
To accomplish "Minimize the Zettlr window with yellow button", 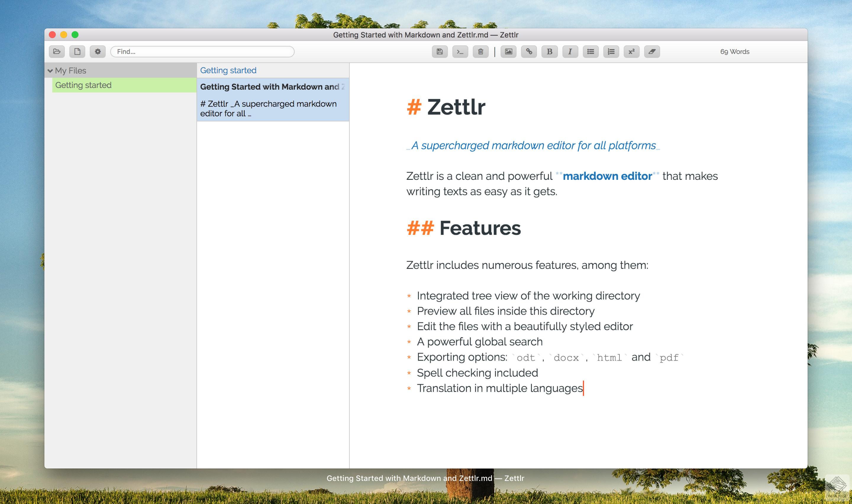I will point(64,35).
